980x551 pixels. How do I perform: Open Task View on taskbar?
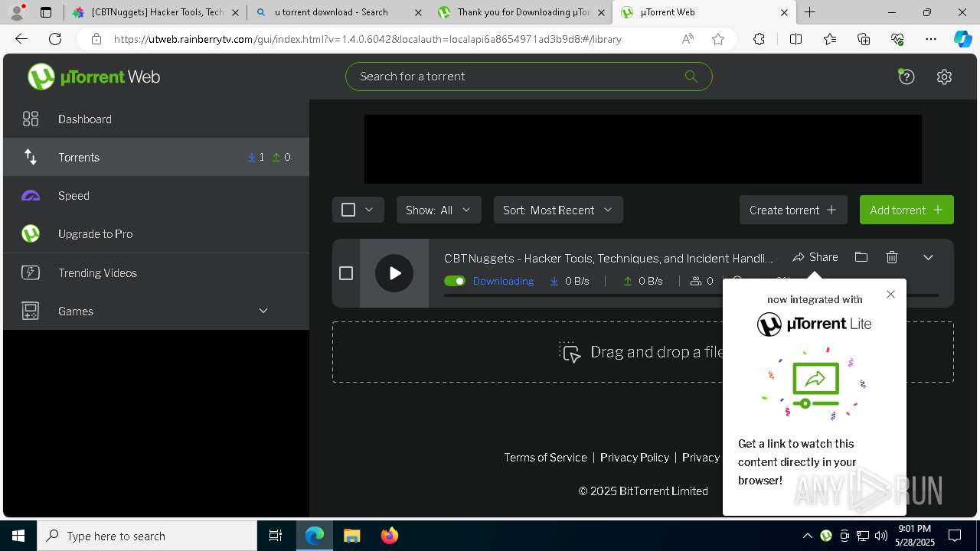click(x=276, y=536)
